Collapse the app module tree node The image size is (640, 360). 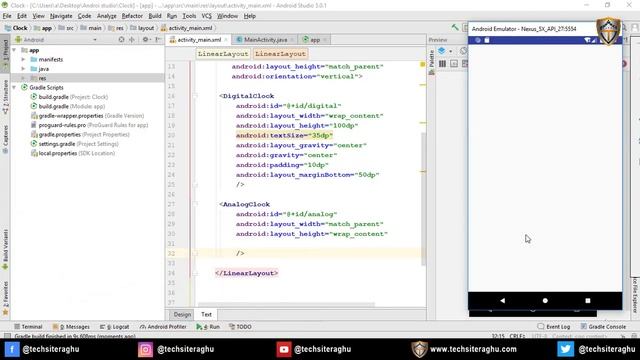tap(15, 50)
